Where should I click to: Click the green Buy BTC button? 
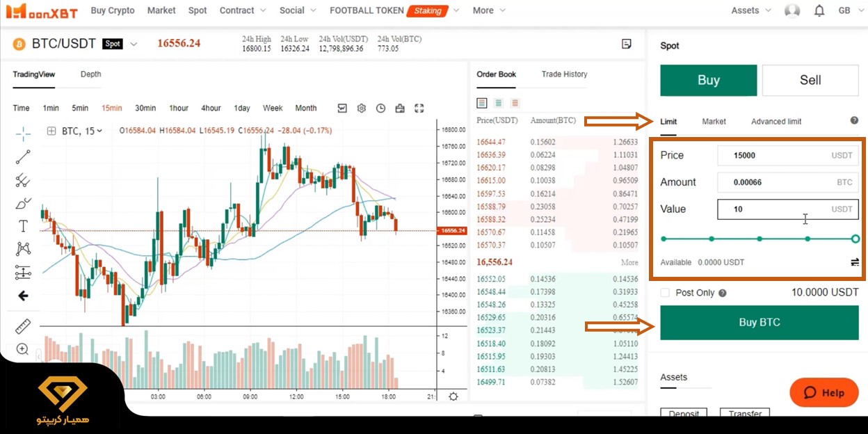tap(759, 322)
